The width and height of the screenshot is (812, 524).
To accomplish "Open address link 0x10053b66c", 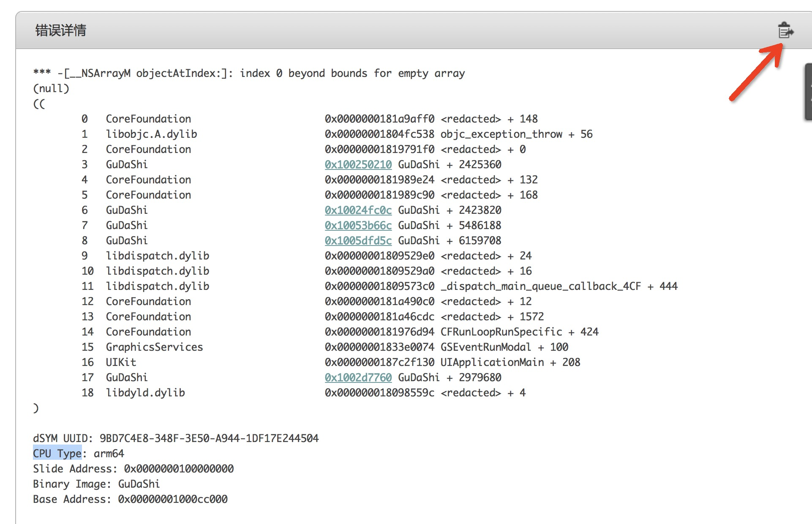I will click(x=358, y=225).
